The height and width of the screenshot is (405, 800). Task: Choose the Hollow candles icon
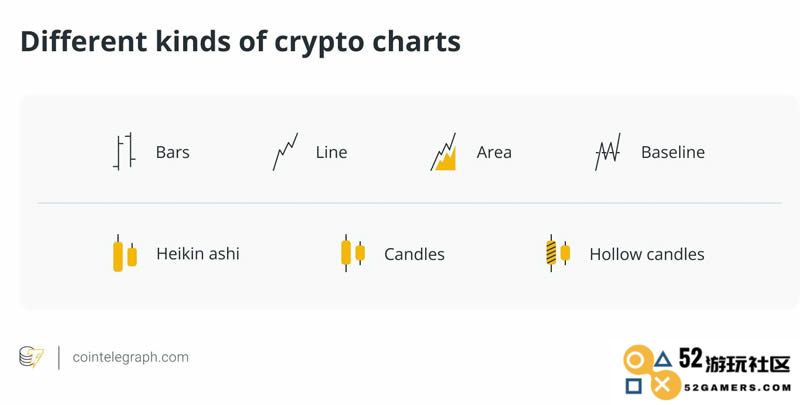point(558,254)
